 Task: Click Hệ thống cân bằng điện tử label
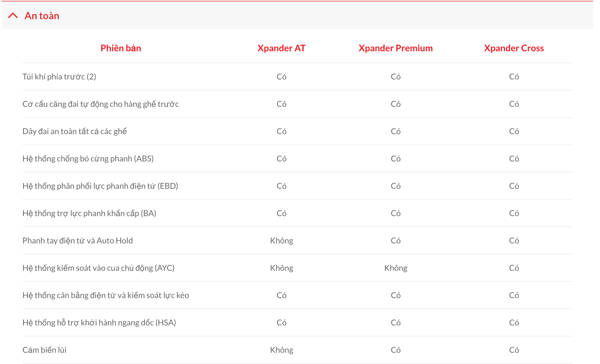[x=106, y=295]
